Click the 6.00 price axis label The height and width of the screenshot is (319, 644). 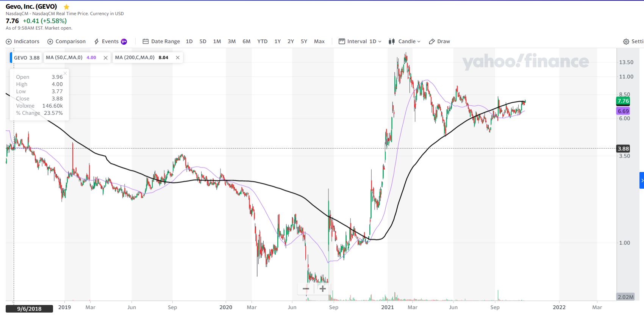[x=625, y=118]
